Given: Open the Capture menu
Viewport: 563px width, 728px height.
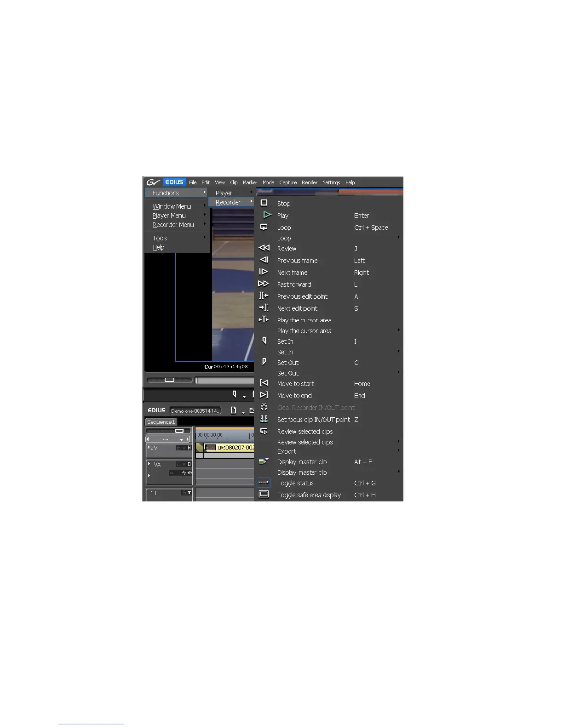Looking at the screenshot, I should 288,182.
